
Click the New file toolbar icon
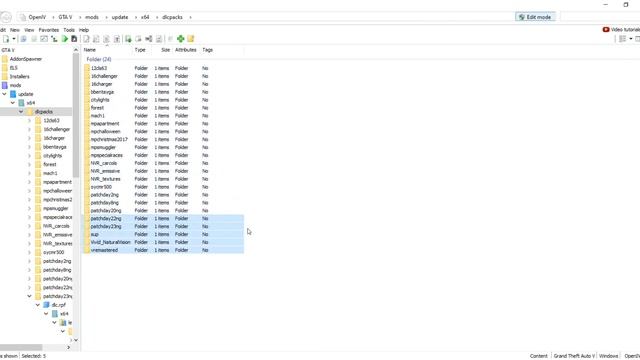(x=6, y=39)
